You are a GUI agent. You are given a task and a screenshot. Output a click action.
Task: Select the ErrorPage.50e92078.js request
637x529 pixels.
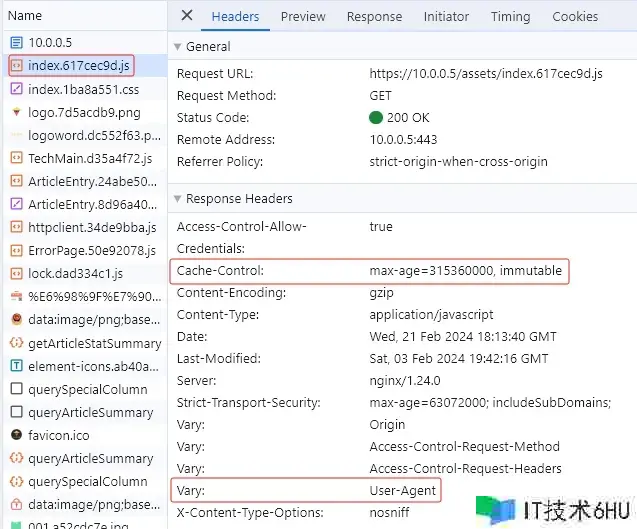92,250
